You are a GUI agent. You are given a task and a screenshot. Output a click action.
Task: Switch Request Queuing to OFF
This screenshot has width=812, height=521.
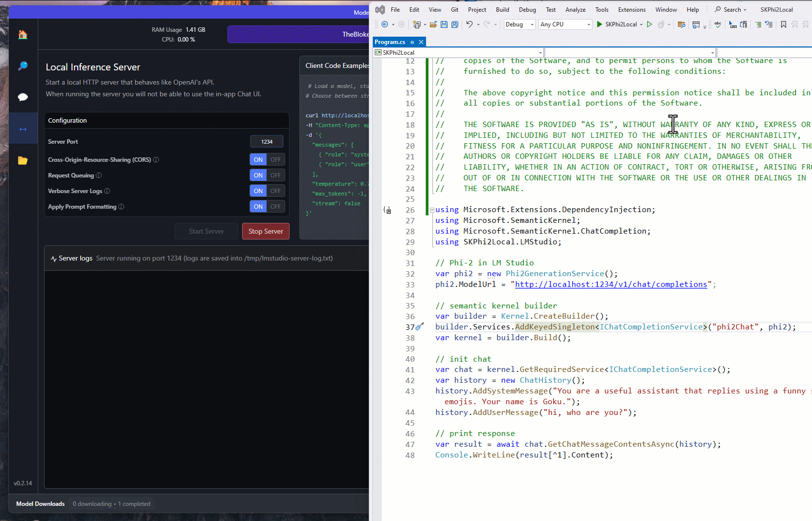[275, 175]
